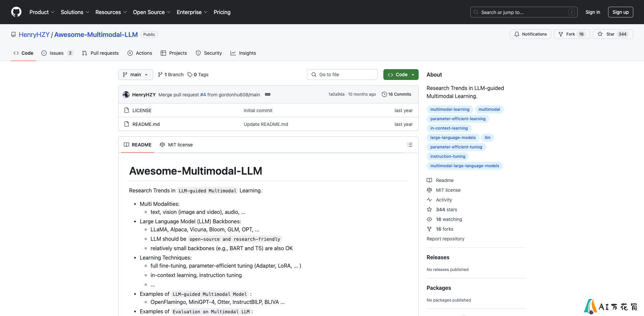The height and width of the screenshot is (316, 644).
Task: Switch to the Actions tab
Action: 140,53
